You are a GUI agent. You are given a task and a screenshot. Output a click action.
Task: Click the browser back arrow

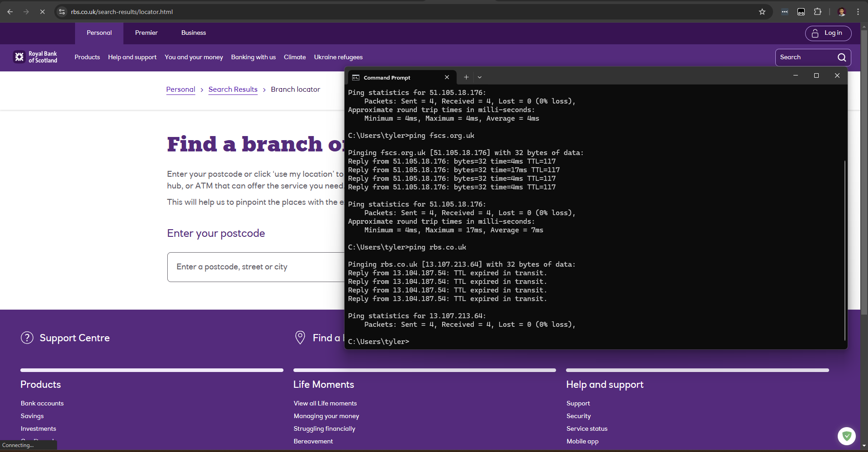[10, 12]
